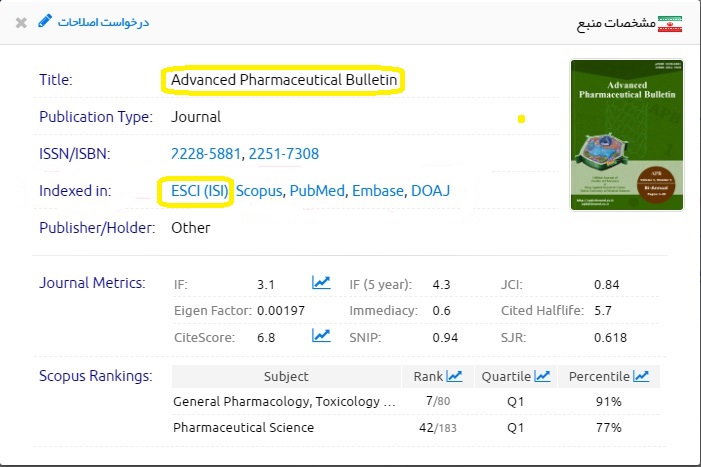Open the correction request link
701x467 pixels.
pos(102,21)
